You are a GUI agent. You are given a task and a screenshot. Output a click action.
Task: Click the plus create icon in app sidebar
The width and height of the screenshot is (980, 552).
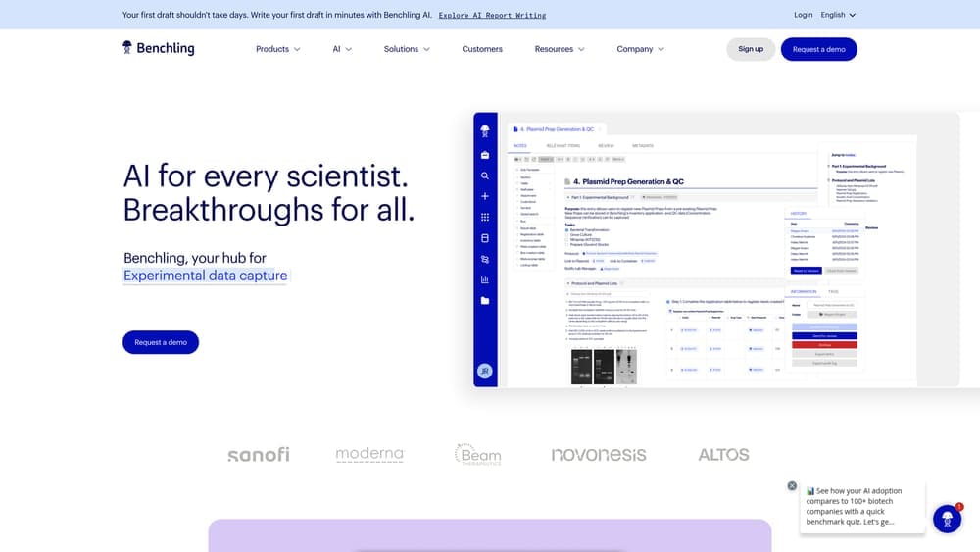point(485,196)
